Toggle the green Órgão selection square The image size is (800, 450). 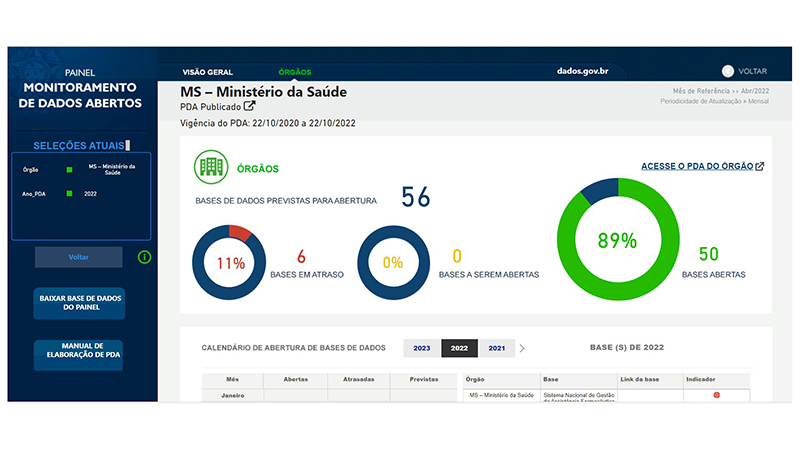click(x=69, y=170)
